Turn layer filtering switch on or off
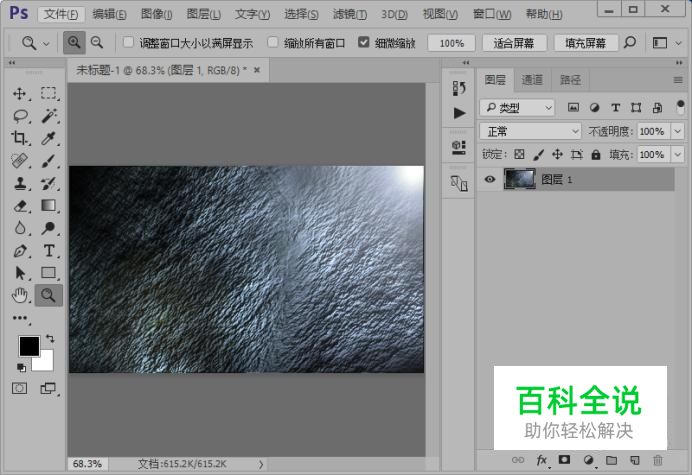The image size is (692, 475). click(x=680, y=107)
